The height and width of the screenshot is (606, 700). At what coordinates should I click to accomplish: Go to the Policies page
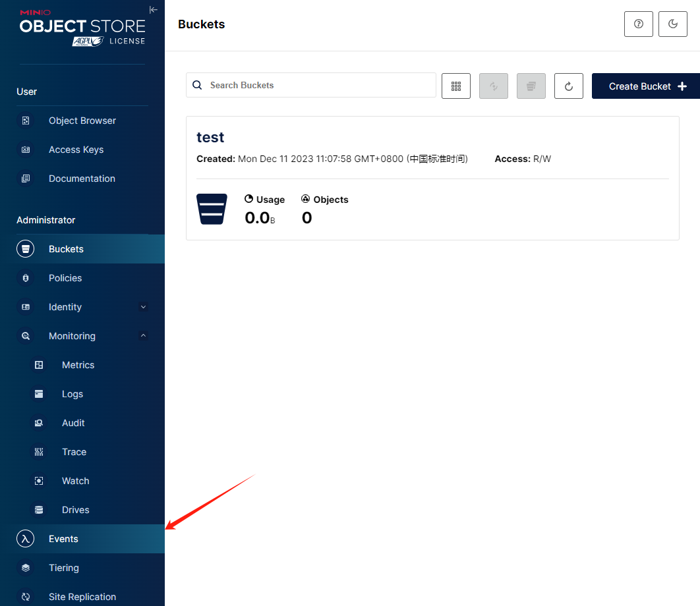(66, 278)
